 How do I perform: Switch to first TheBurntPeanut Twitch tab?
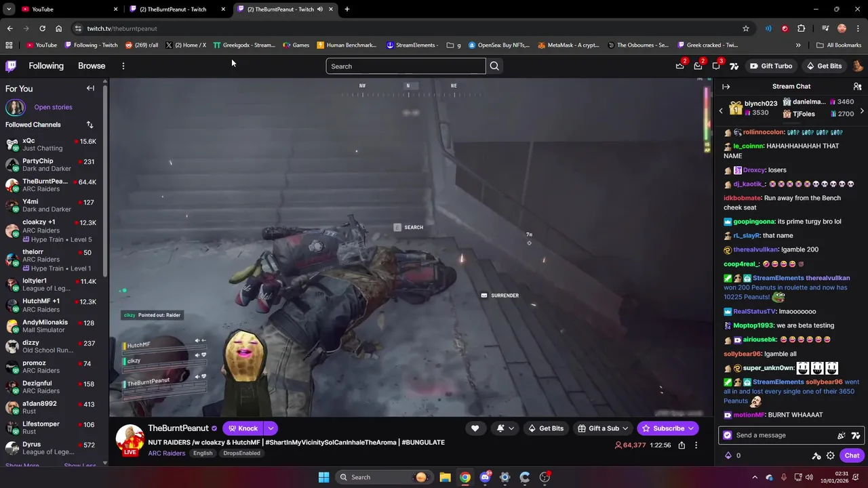[x=178, y=9]
